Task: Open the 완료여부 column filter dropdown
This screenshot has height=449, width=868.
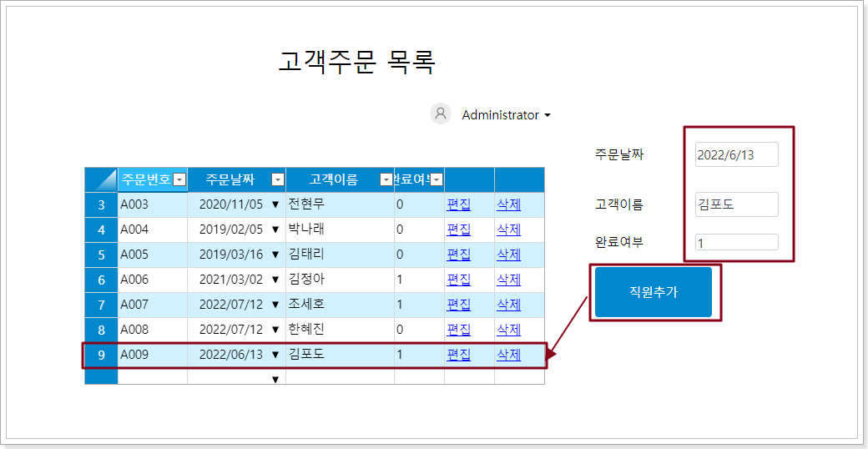Action: (x=436, y=179)
